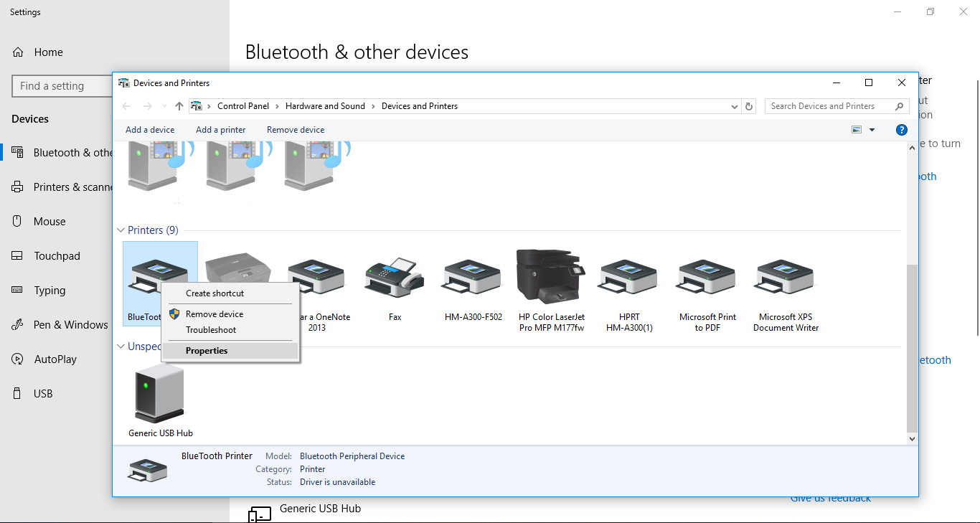Click Give us feedback link in Settings

point(831,499)
